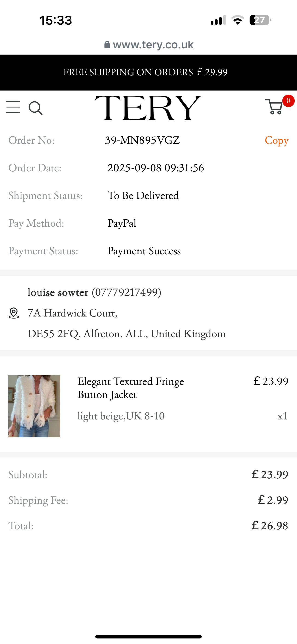Screen dimensions: 297x644
Task: Tap the phone number 07779217499
Action: pos(126,292)
